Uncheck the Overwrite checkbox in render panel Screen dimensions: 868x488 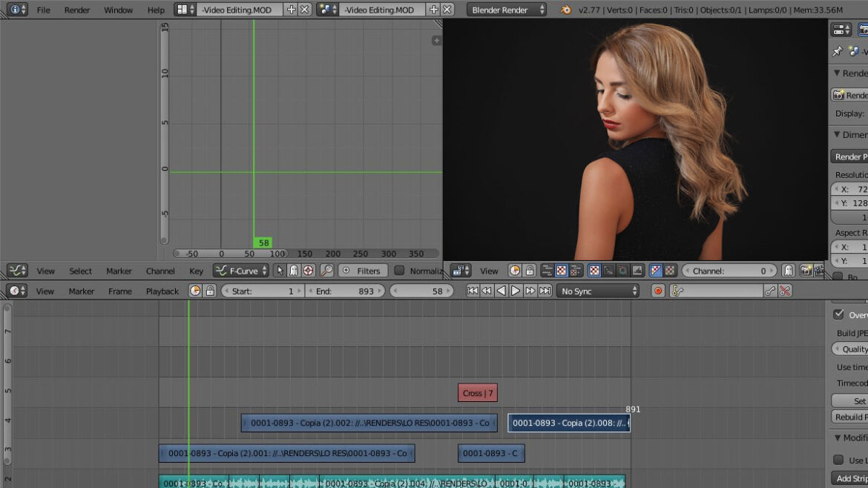838,314
